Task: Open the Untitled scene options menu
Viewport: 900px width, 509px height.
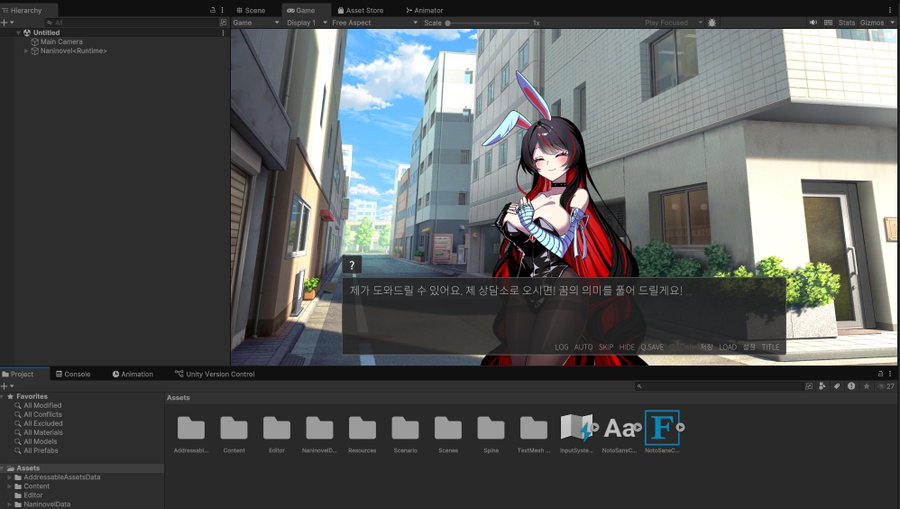Action: click(x=223, y=33)
